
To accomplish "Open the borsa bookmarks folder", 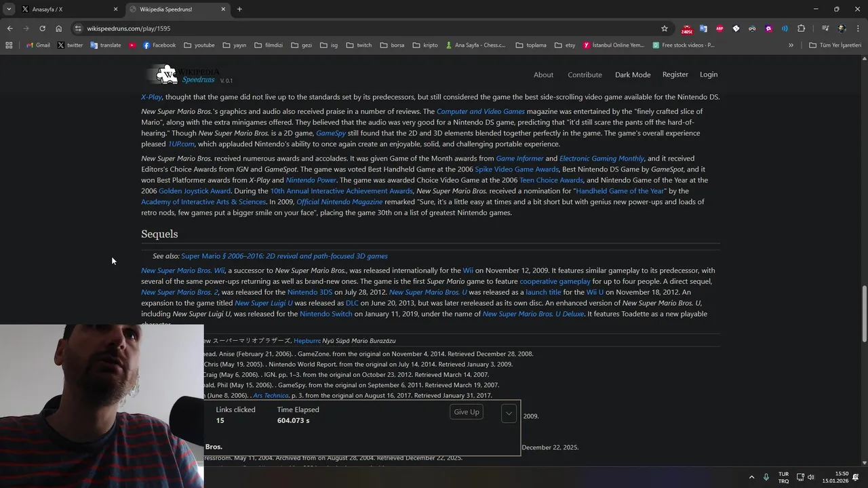I will [x=392, y=45].
